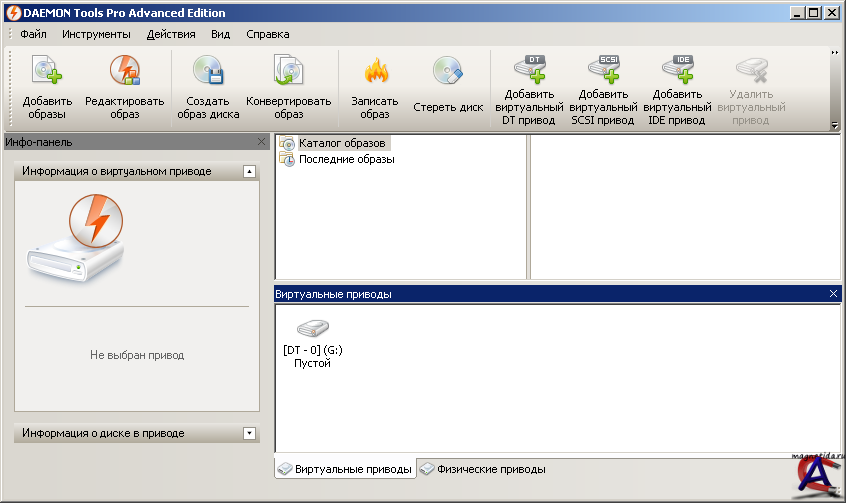Collapse the Информация о виртуальном приводе section
Screen dimensions: 846x503
pyautogui.click(x=250, y=172)
